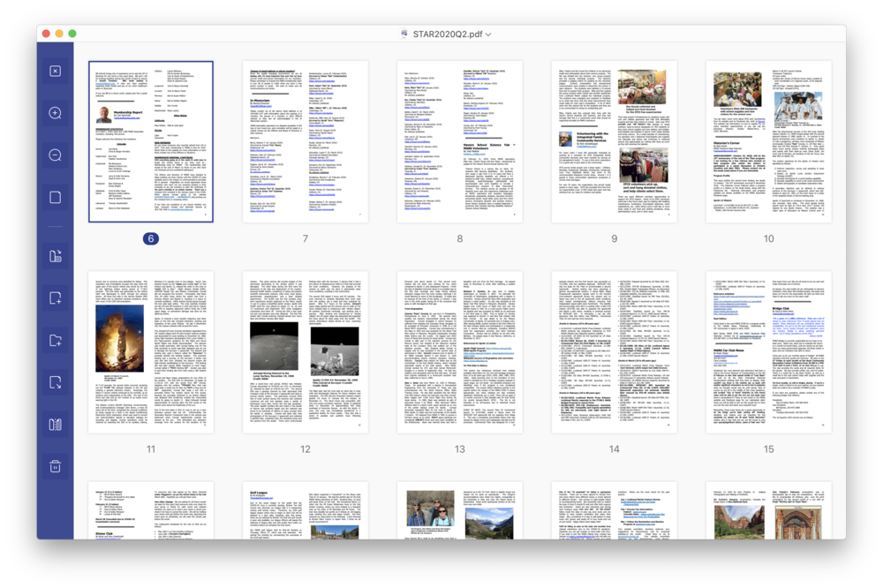883x588 pixels.
Task: Delete selected page with trash icon
Action: pyautogui.click(x=55, y=466)
